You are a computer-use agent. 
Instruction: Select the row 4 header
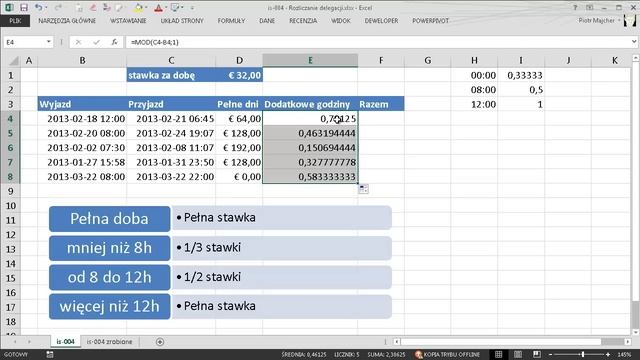coord(10,119)
